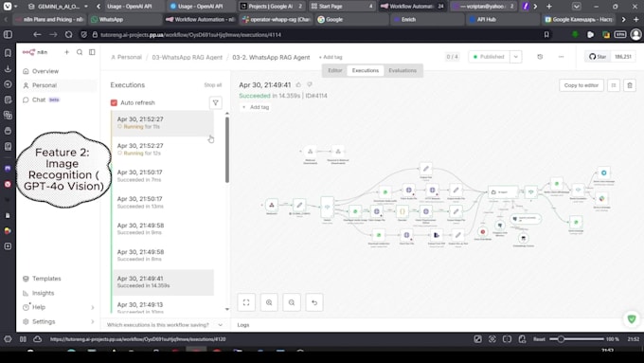Click the Copy to editor button

581,85
